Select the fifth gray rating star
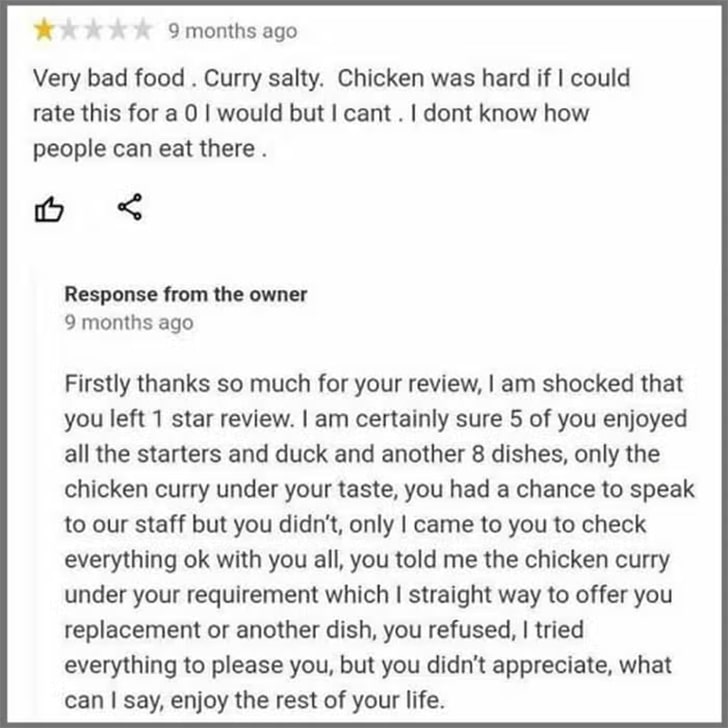The height and width of the screenshot is (728, 728). tap(141, 30)
